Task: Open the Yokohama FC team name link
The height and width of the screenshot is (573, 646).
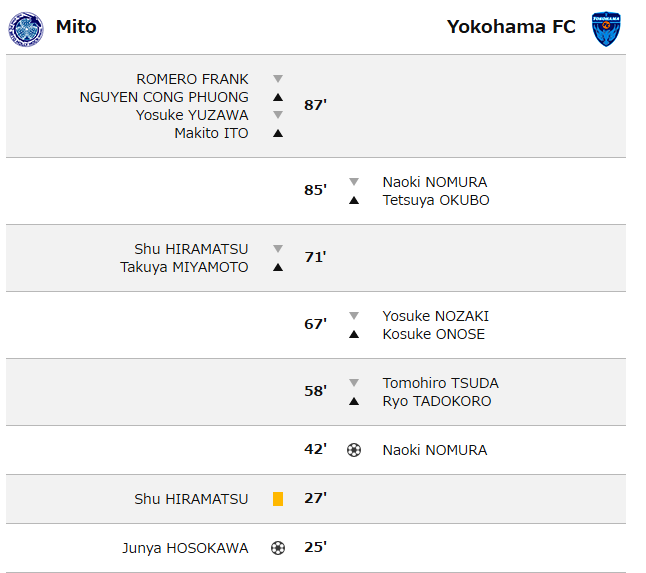Action: [511, 27]
